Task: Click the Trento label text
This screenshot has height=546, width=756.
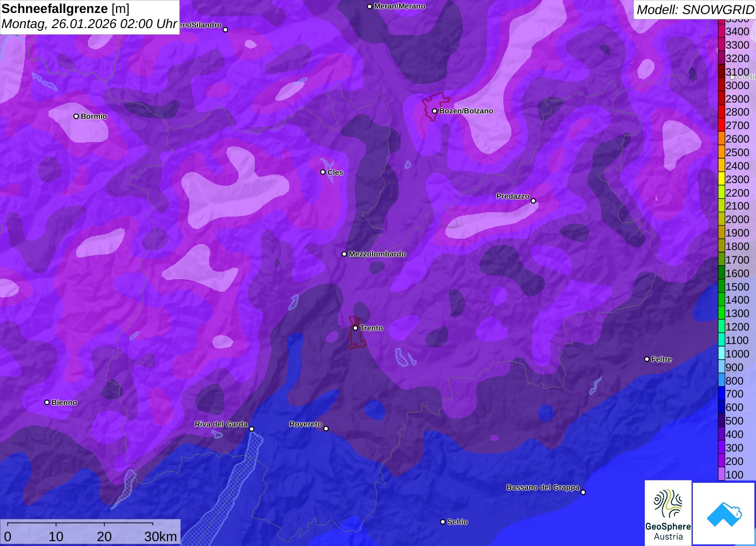Action: tap(372, 328)
